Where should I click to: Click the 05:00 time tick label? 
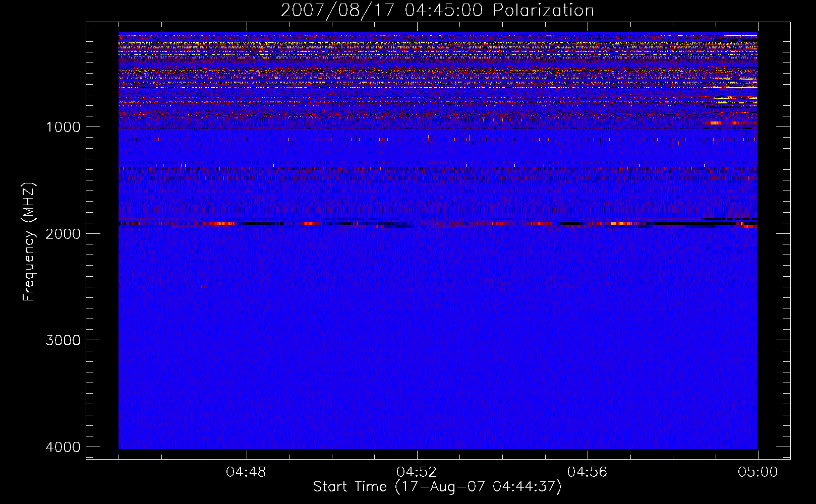coord(758,472)
